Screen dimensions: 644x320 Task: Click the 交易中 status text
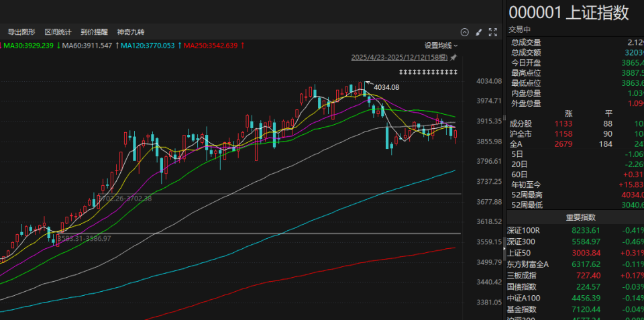tap(519, 30)
